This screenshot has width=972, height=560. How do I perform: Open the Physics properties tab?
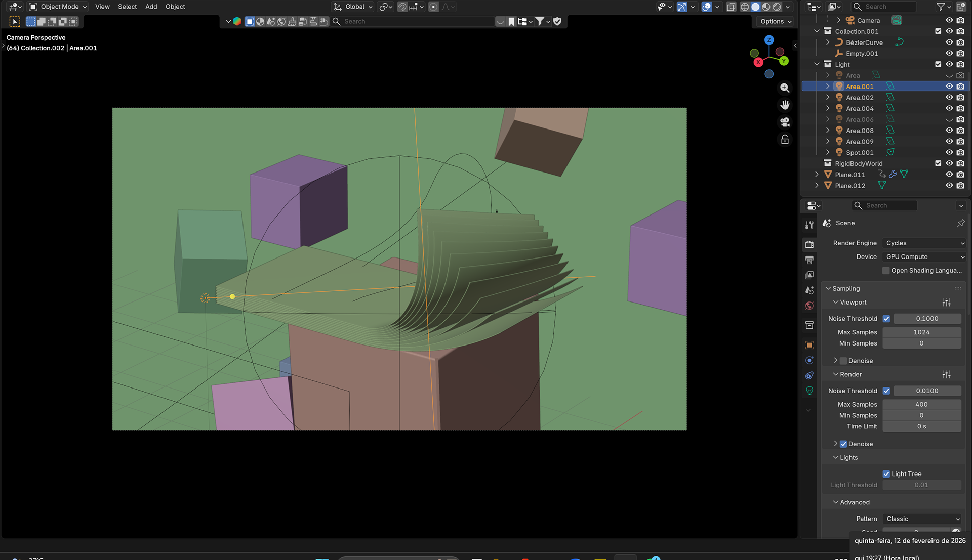tap(809, 360)
